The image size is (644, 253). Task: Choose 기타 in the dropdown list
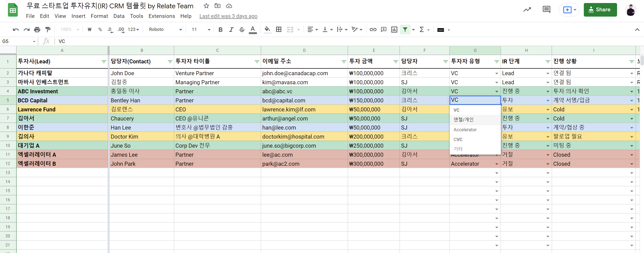475,149
